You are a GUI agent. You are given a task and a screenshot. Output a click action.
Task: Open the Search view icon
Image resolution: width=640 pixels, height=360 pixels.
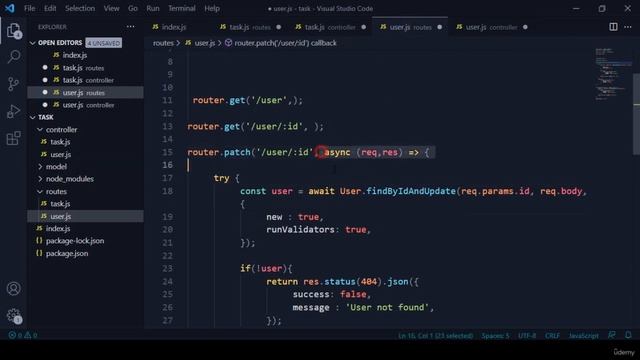13,56
